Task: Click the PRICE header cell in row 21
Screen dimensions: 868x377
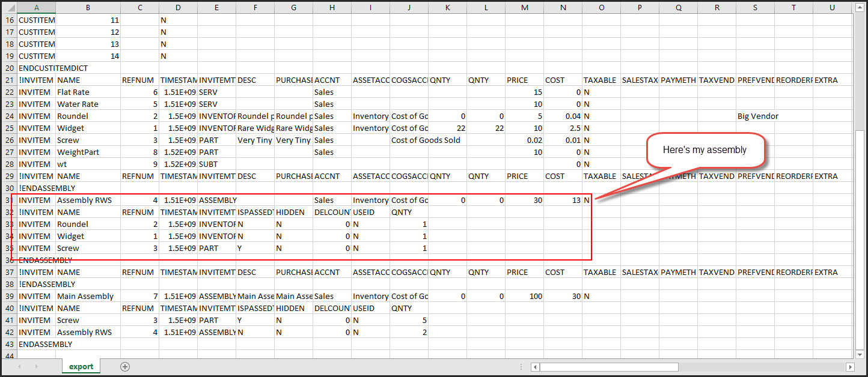Action: tap(524, 80)
